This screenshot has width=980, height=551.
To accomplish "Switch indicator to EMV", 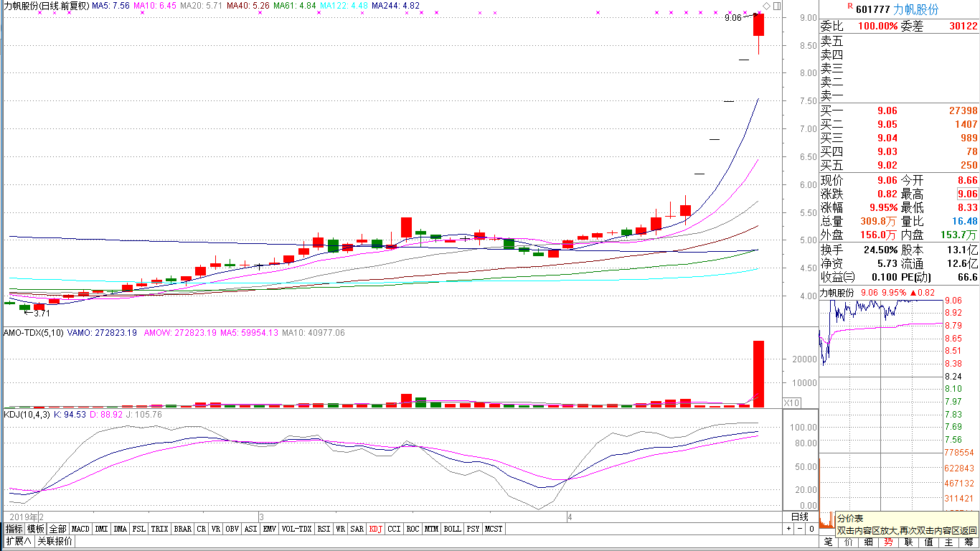I will coord(269,529).
